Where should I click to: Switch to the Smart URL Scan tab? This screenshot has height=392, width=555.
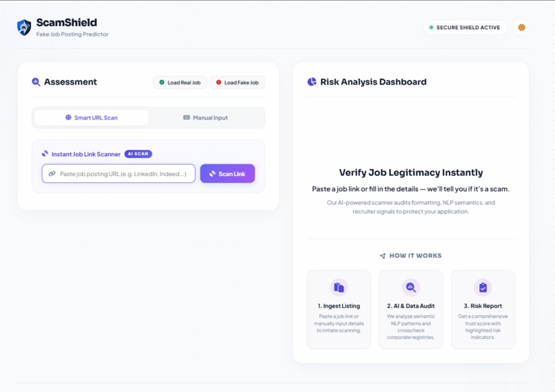92,118
